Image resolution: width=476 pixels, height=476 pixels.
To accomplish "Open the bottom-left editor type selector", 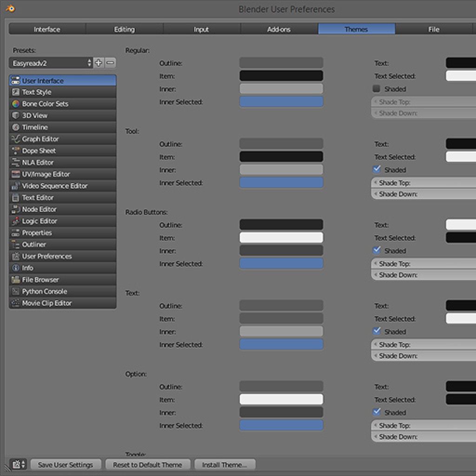I will coord(17,464).
